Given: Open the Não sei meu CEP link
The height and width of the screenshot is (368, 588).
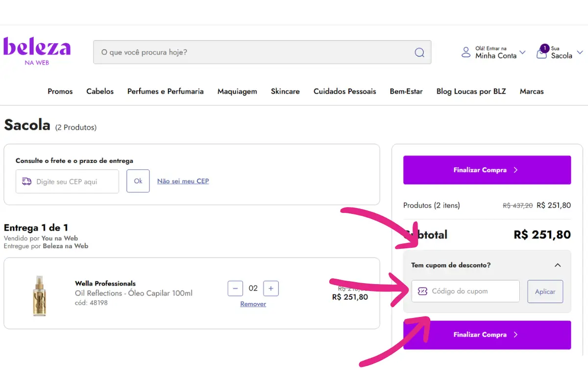Looking at the screenshot, I should [x=183, y=181].
